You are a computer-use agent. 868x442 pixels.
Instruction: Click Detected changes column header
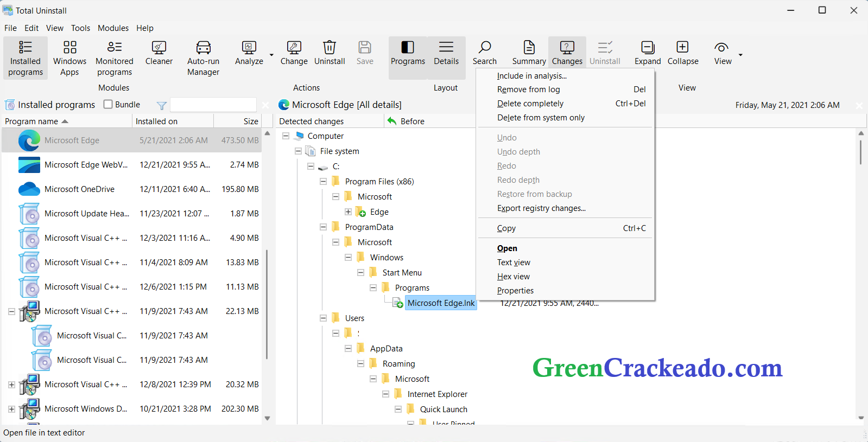[x=330, y=121]
